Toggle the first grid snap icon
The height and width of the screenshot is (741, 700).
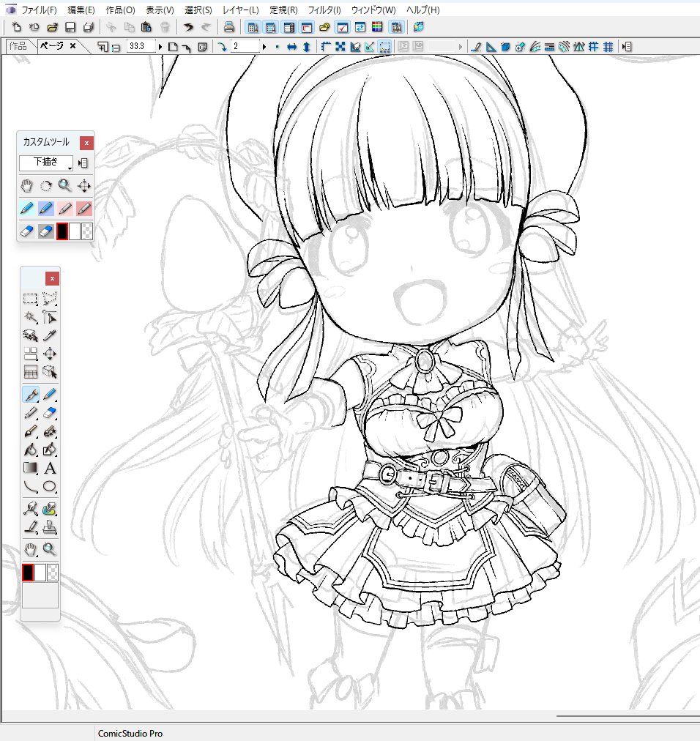[593, 46]
